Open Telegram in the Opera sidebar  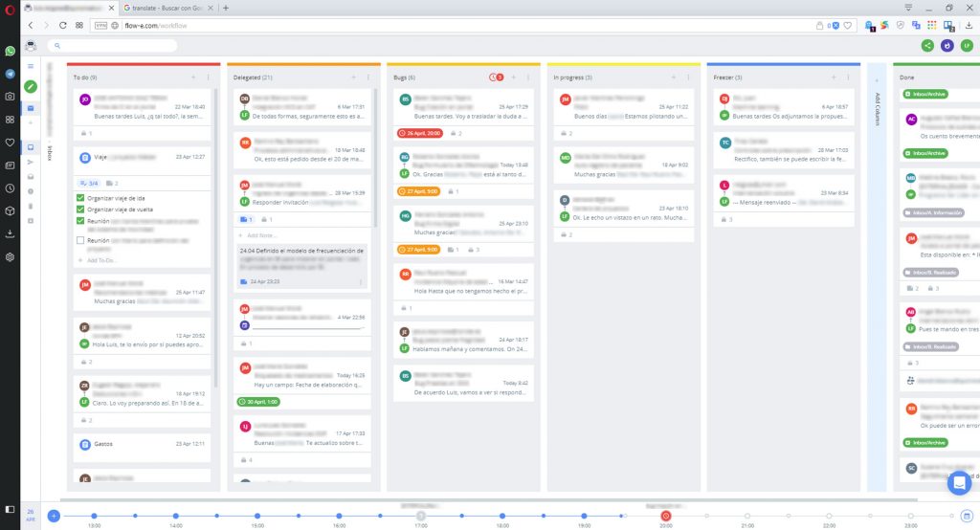click(x=10, y=74)
